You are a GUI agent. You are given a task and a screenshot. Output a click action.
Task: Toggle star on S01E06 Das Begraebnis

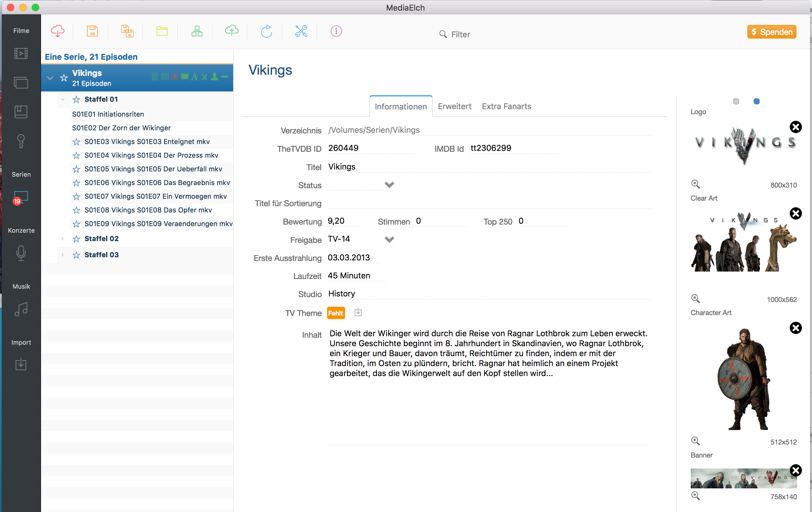76,183
